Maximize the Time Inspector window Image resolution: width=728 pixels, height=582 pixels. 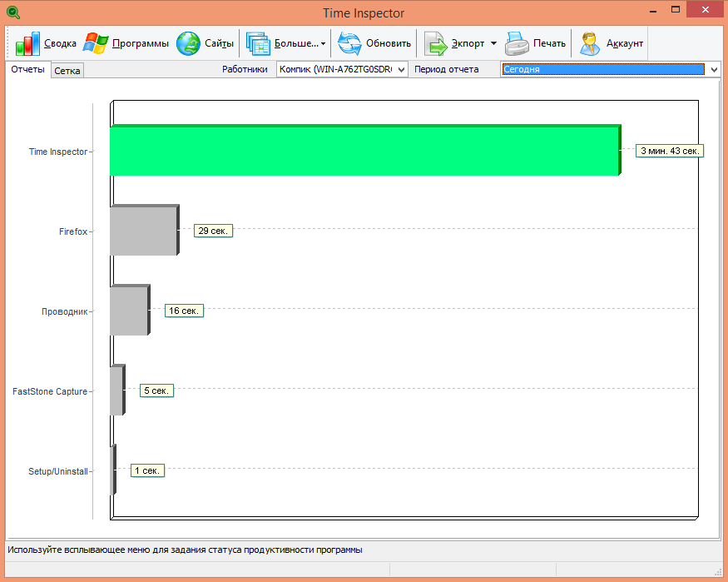click(x=676, y=10)
